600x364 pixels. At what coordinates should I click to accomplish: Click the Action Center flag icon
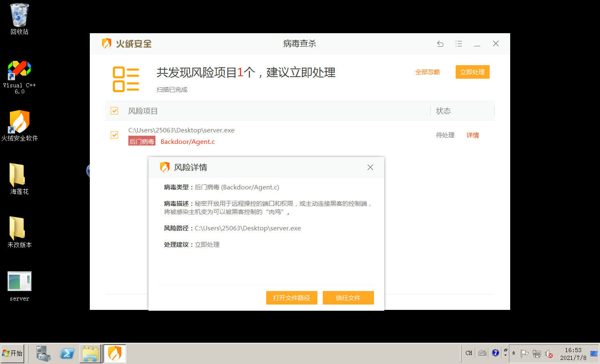click(x=524, y=353)
